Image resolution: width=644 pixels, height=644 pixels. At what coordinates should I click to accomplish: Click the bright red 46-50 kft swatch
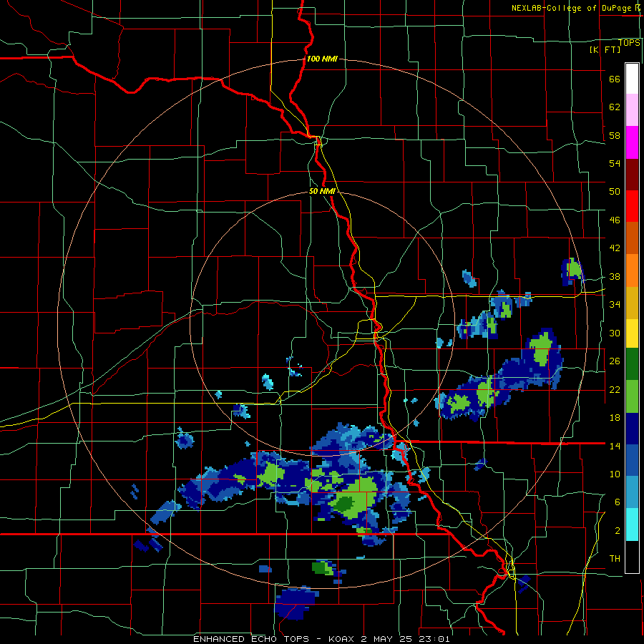coord(632,207)
